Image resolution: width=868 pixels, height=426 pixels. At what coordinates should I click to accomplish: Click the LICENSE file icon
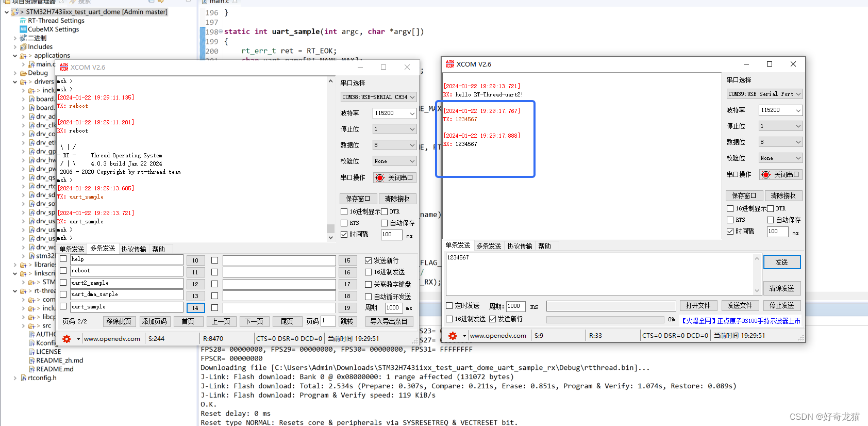pos(32,352)
